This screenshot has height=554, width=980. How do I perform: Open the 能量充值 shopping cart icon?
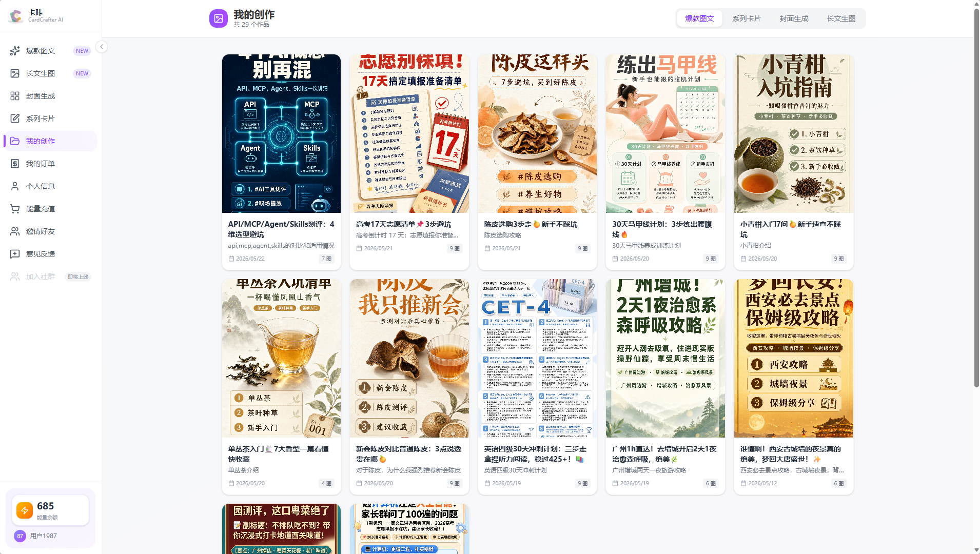pyautogui.click(x=15, y=209)
